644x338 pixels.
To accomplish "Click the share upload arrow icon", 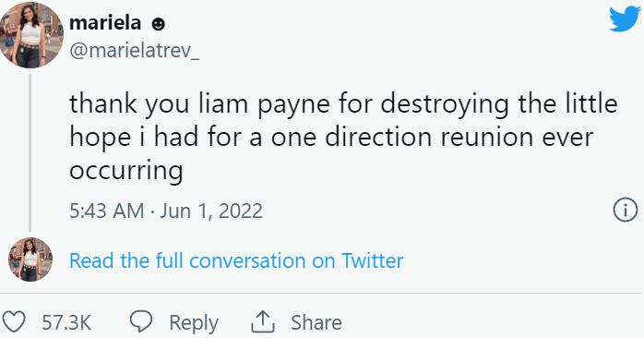I will click(x=263, y=321).
